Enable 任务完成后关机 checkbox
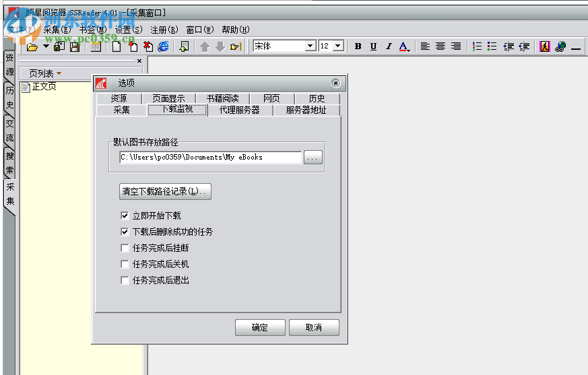 125,264
